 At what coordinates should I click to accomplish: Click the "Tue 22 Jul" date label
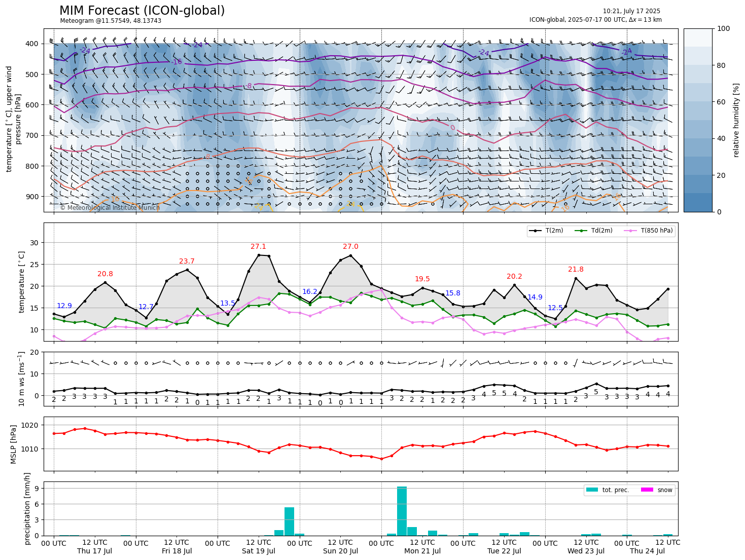(504, 551)
